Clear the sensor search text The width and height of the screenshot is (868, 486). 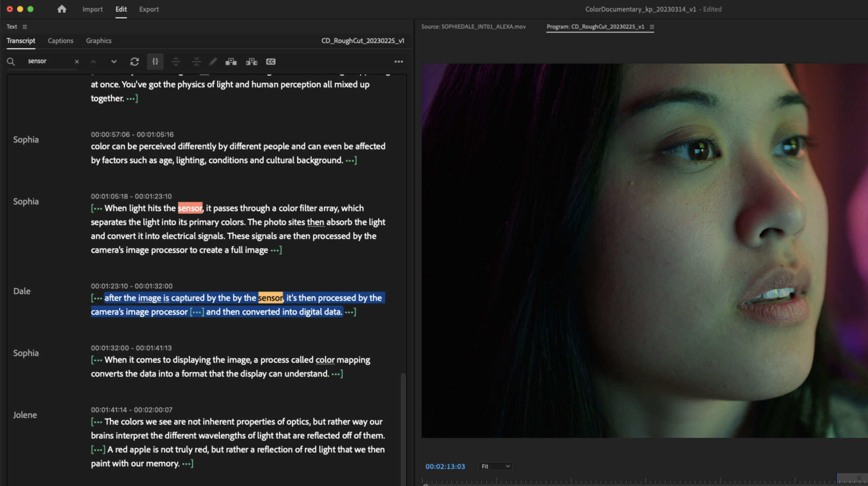tap(77, 61)
